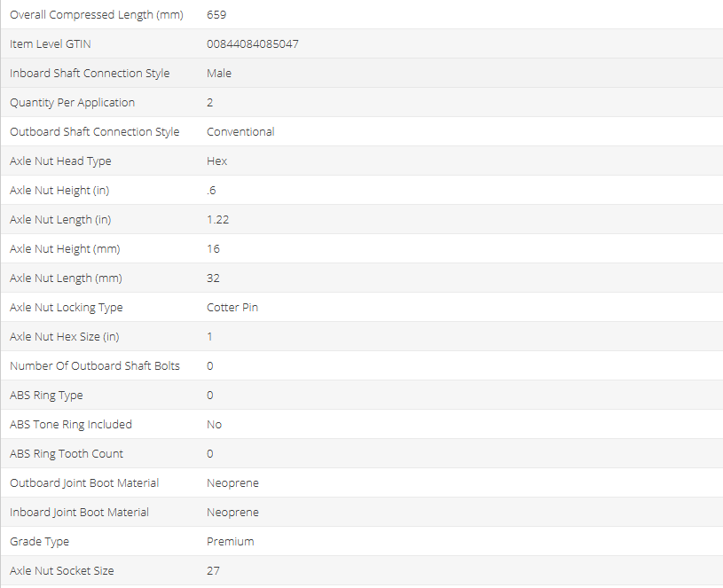The height and width of the screenshot is (588, 723).
Task: Click the Quantity Per Application label
Action: (x=72, y=103)
